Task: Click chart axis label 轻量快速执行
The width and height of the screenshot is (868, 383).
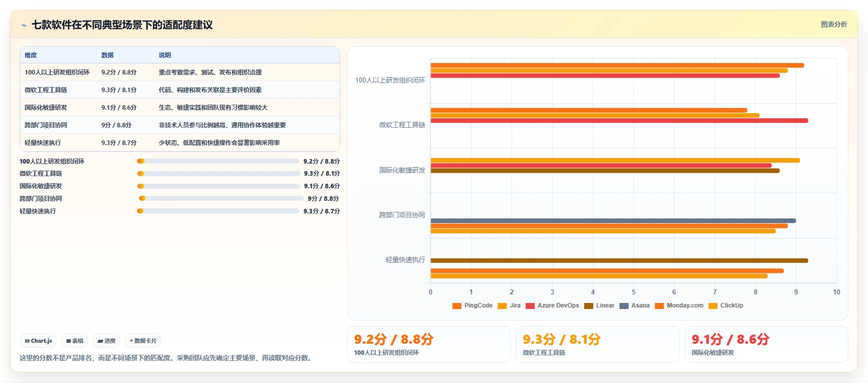Action: tap(405, 260)
